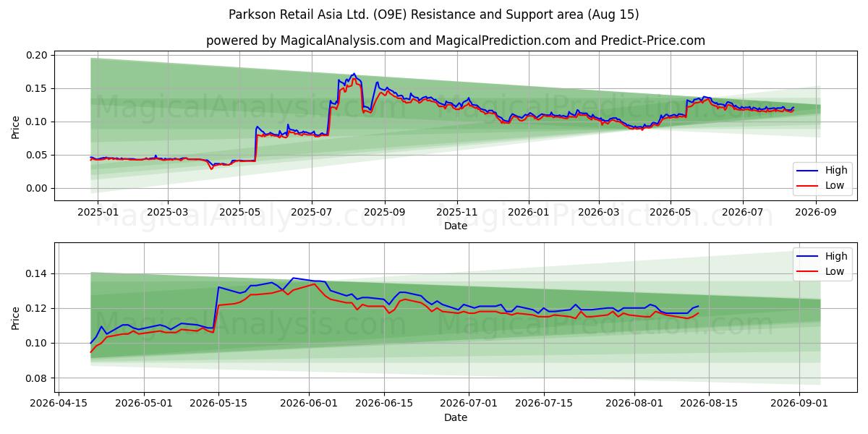Image resolution: width=868 pixels, height=434 pixels.
Task: Click the 0.12 tick on bottom y-axis
Action: (x=36, y=308)
